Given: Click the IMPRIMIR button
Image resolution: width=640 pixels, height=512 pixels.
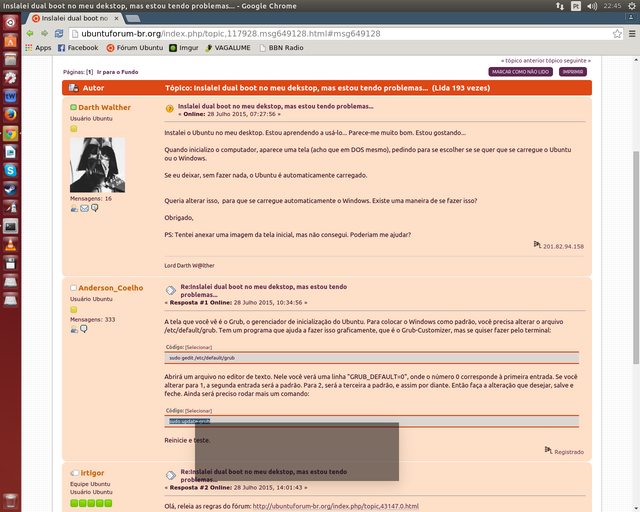Looking at the screenshot, I should click(x=573, y=72).
